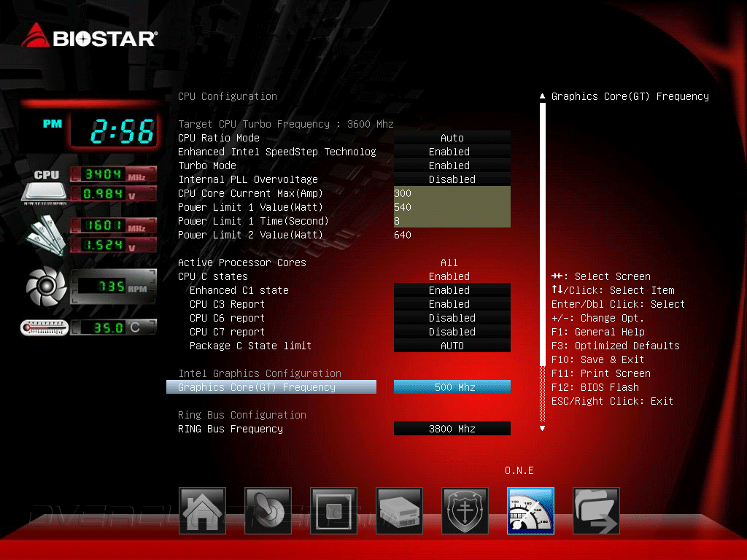Image resolution: width=747 pixels, height=560 pixels.
Task: Click memory frequency 1601 MHz readout
Action: click(113, 225)
